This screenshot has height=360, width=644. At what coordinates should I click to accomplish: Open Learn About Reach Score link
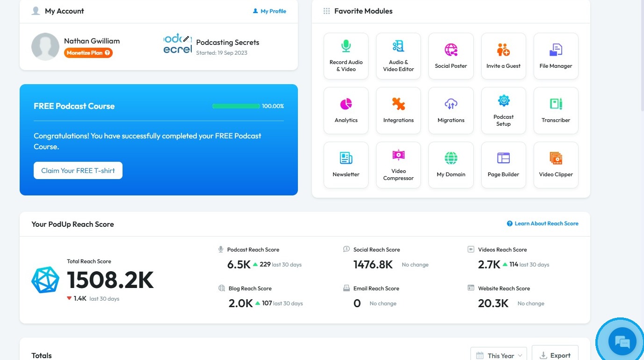543,223
